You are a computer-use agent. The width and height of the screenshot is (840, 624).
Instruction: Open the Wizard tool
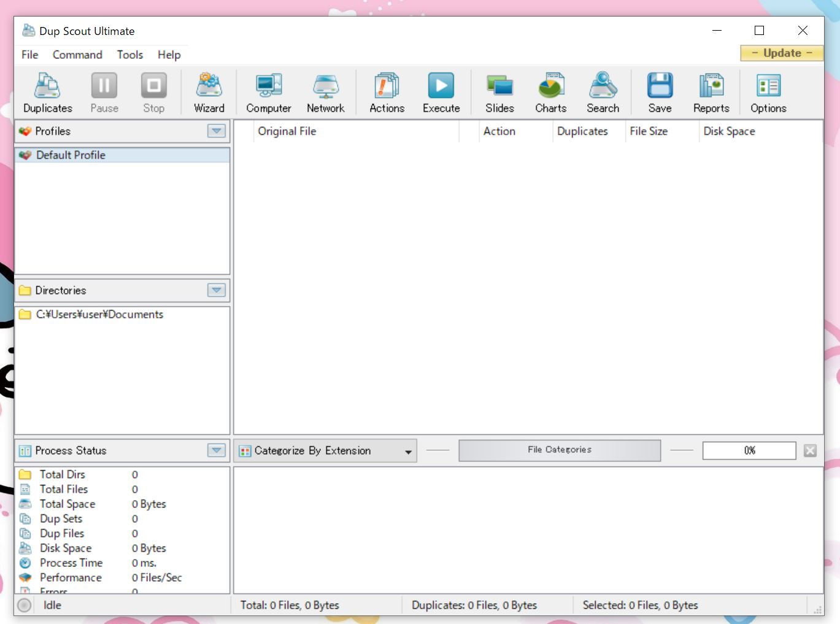pyautogui.click(x=209, y=93)
